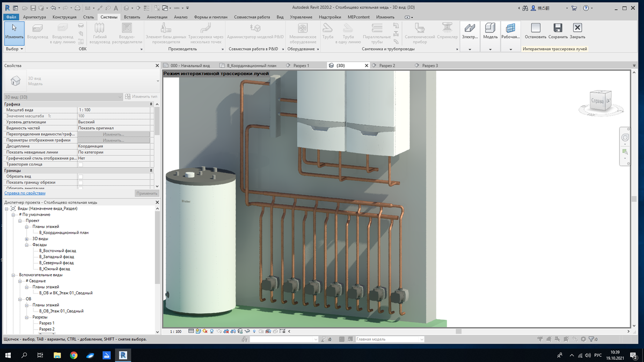Enable the Траектория солнца checkbox
The image size is (644, 362).
pyautogui.click(x=80, y=165)
